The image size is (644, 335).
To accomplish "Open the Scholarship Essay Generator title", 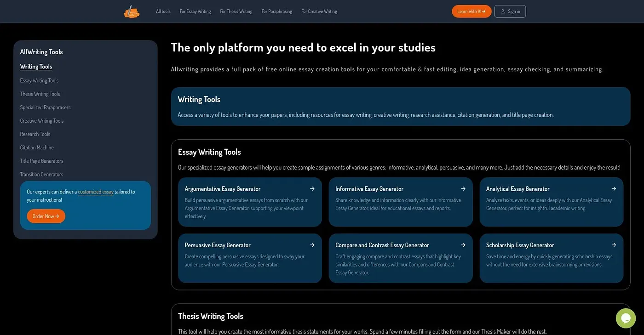I will pos(520,245).
